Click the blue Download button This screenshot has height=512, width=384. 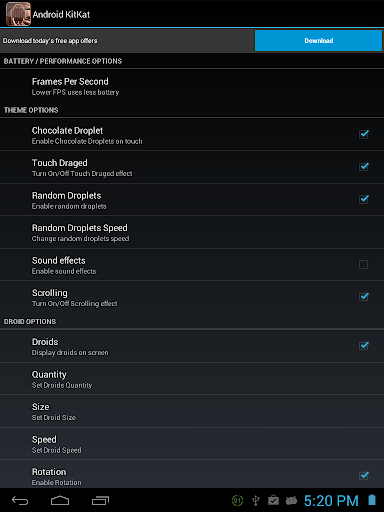[x=318, y=41]
